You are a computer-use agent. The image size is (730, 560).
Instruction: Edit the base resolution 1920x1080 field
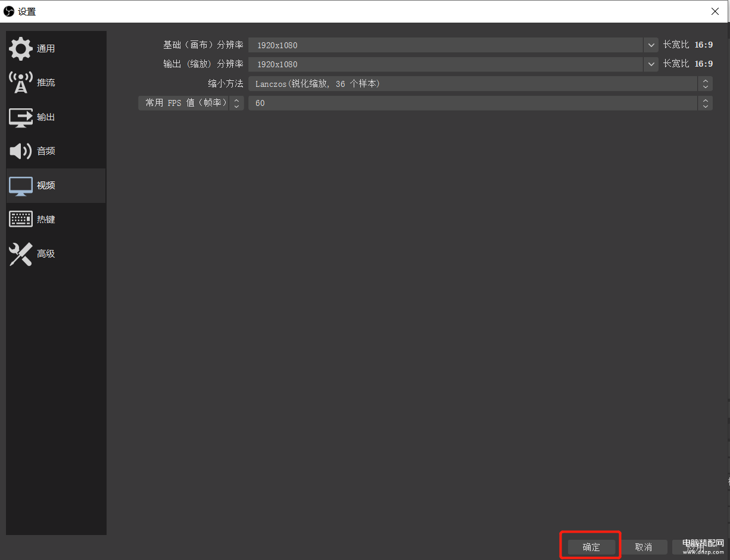446,45
